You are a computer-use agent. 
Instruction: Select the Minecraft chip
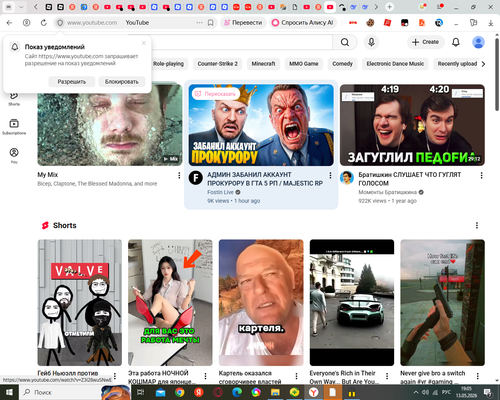tap(263, 64)
